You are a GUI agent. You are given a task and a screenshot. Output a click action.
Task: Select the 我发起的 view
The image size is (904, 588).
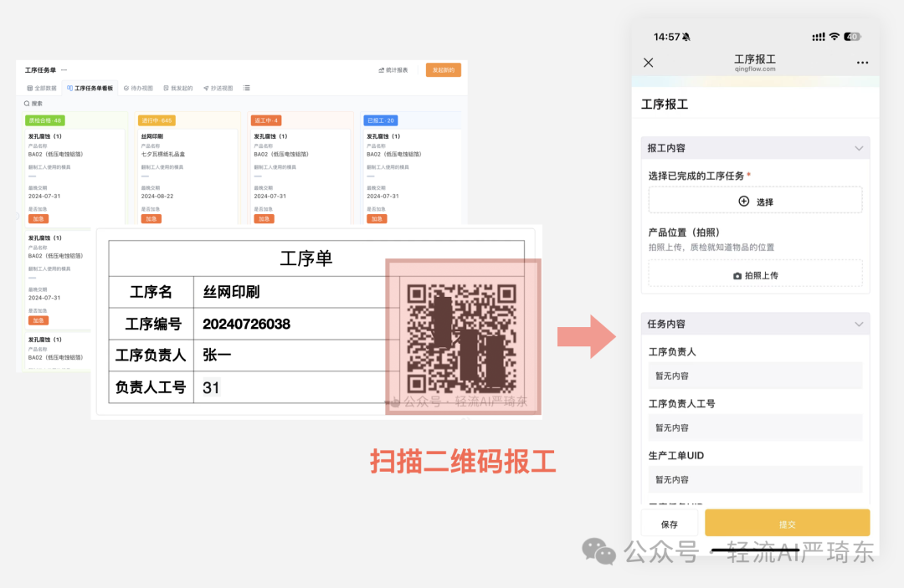181,88
